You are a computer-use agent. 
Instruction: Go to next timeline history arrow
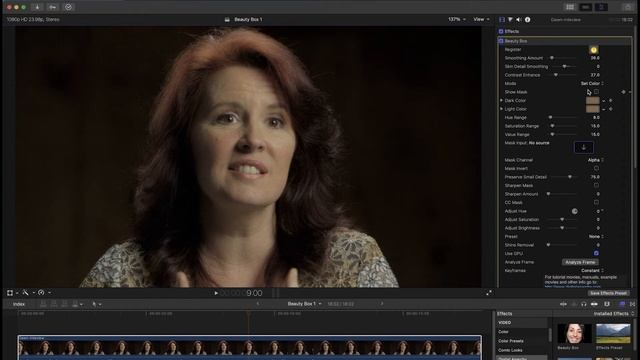pyautogui.click(x=382, y=304)
